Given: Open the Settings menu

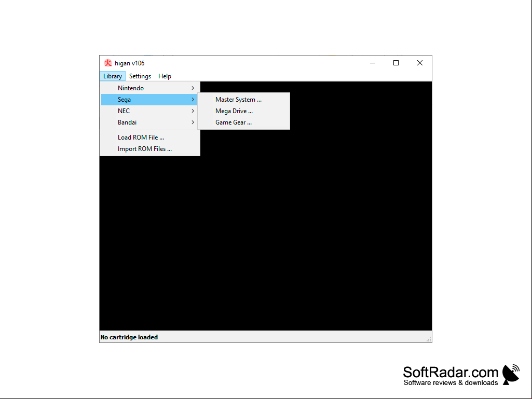Looking at the screenshot, I should [140, 76].
